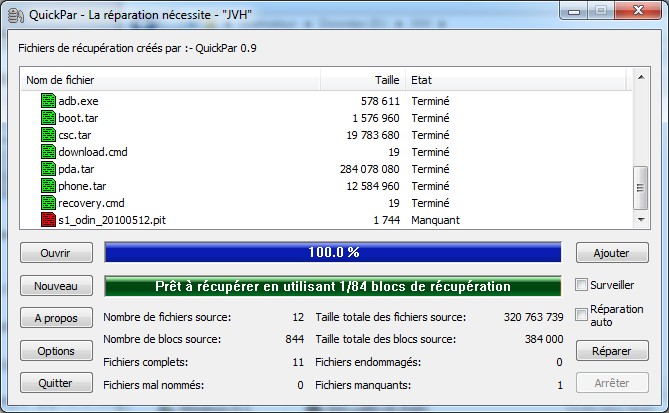Open the Options dialog
The width and height of the screenshot is (669, 413).
pos(56,351)
